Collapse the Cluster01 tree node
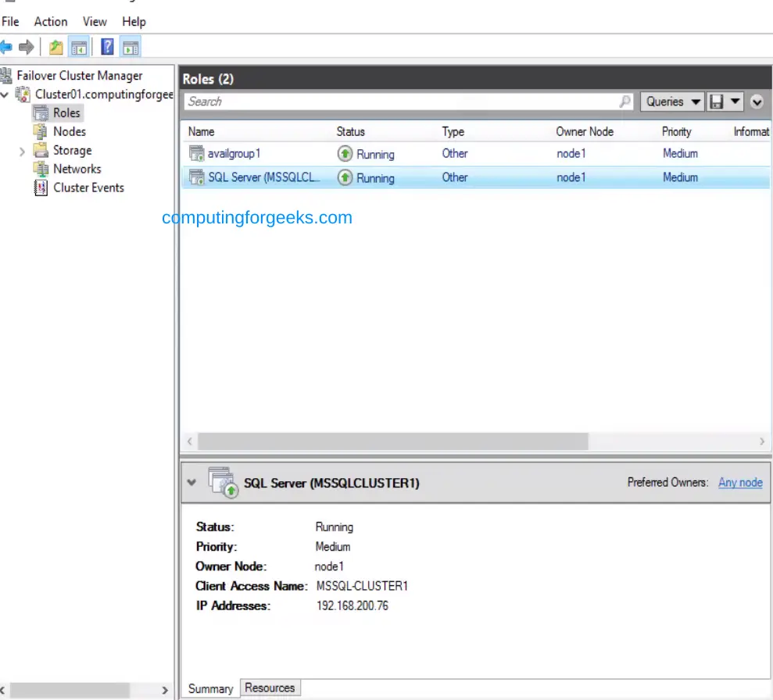 (x=5, y=94)
